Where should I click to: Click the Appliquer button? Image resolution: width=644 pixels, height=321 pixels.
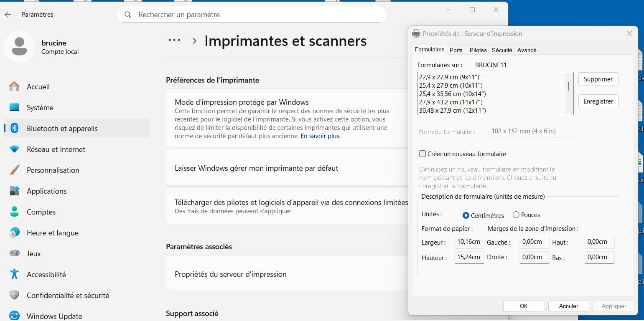pyautogui.click(x=614, y=306)
